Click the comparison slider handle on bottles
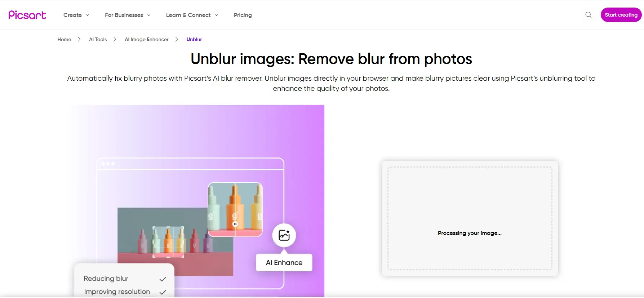644x298 pixels. (x=235, y=224)
